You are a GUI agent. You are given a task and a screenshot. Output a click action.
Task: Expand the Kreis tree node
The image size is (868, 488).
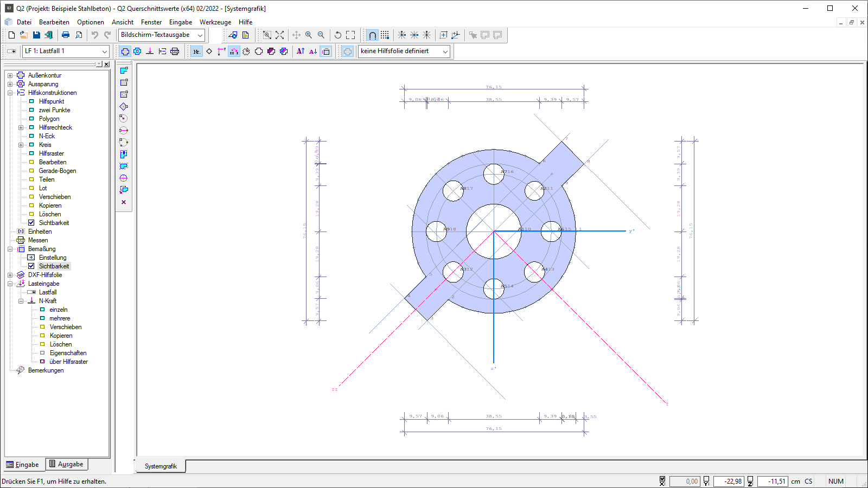tap(21, 145)
